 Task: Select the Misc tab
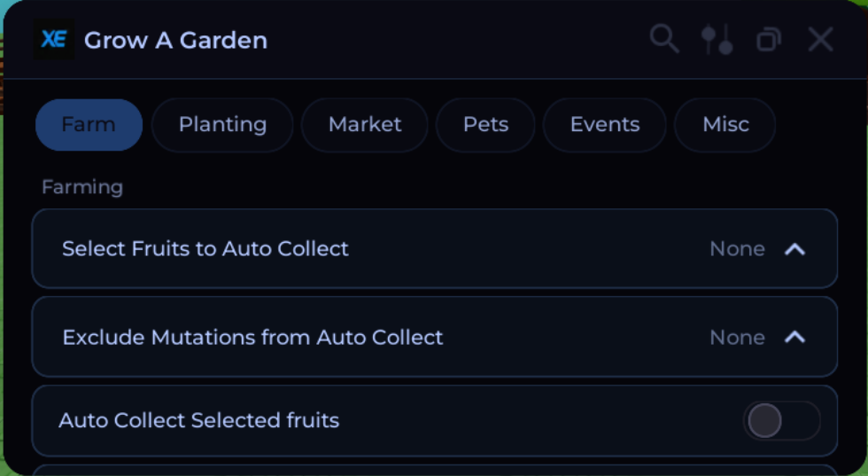(x=725, y=125)
